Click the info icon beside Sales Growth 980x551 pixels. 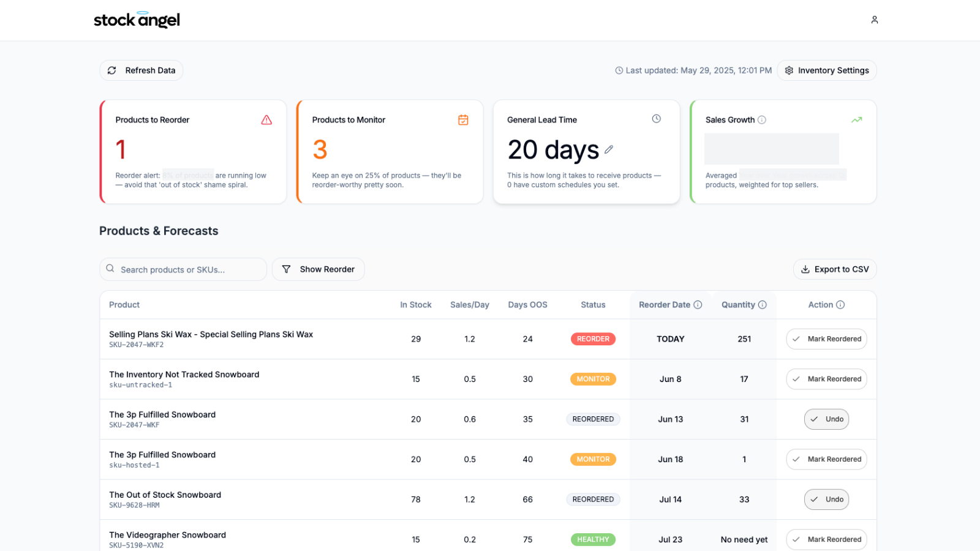762,120
